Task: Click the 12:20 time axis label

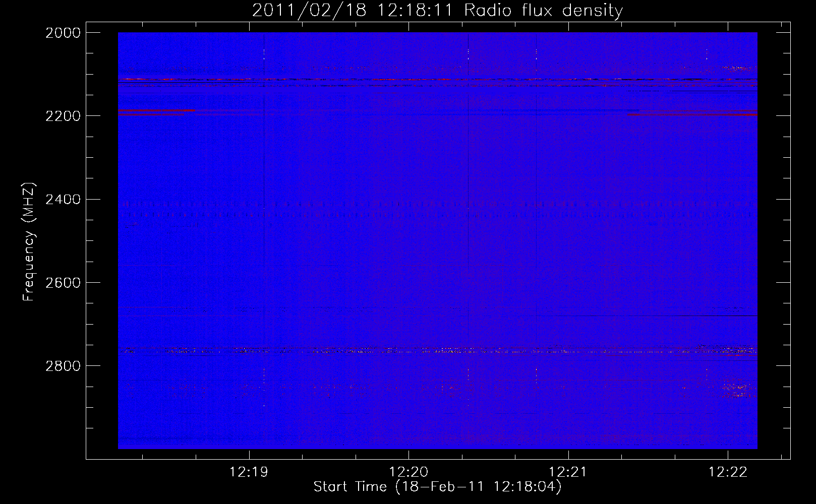Action: (x=409, y=472)
